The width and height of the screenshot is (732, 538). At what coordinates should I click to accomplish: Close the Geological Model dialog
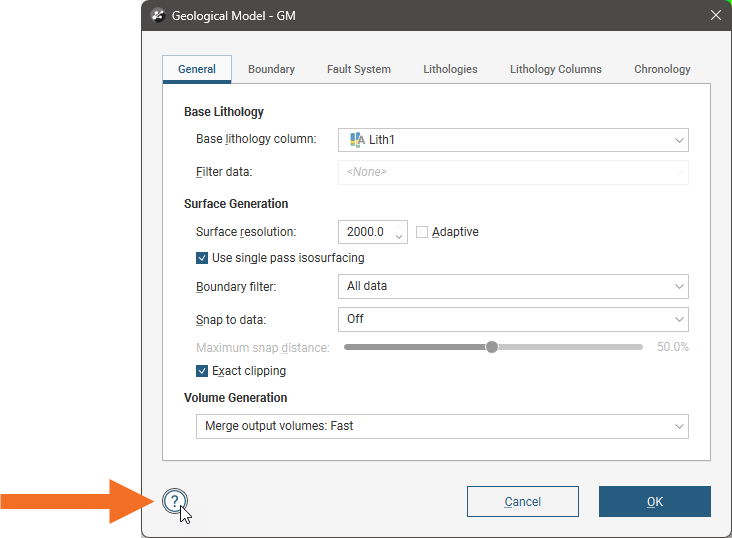point(715,16)
